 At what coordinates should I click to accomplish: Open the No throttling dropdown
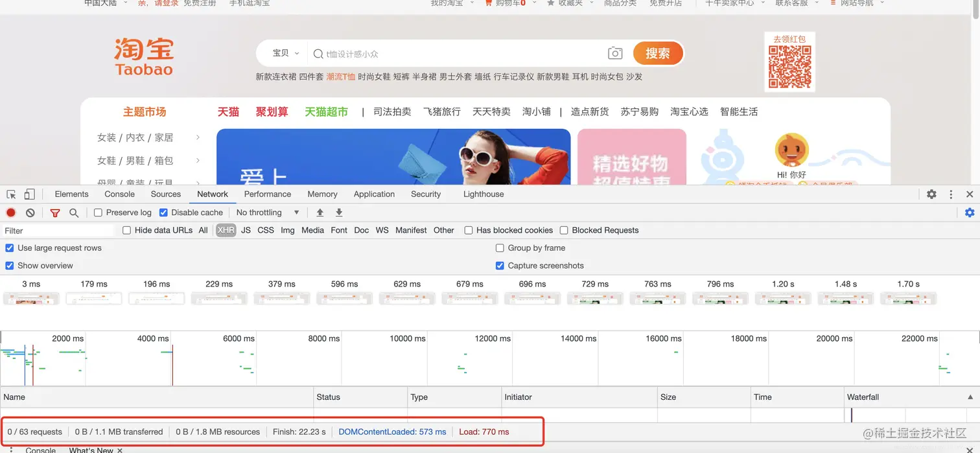pos(268,213)
